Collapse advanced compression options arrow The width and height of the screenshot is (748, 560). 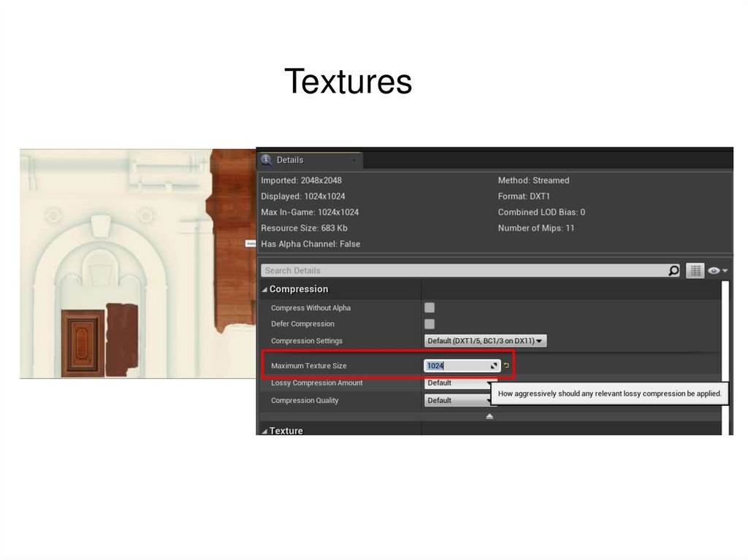[x=489, y=416]
